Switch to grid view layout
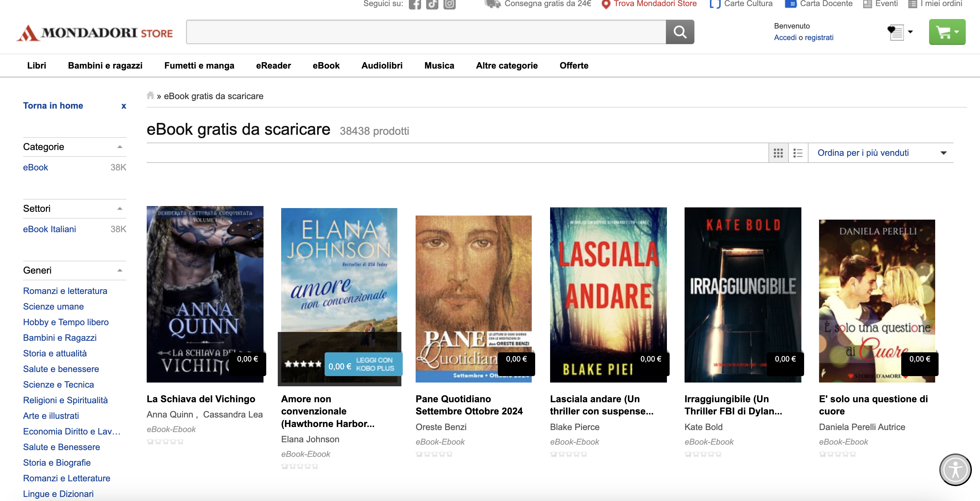980x501 pixels. (778, 153)
